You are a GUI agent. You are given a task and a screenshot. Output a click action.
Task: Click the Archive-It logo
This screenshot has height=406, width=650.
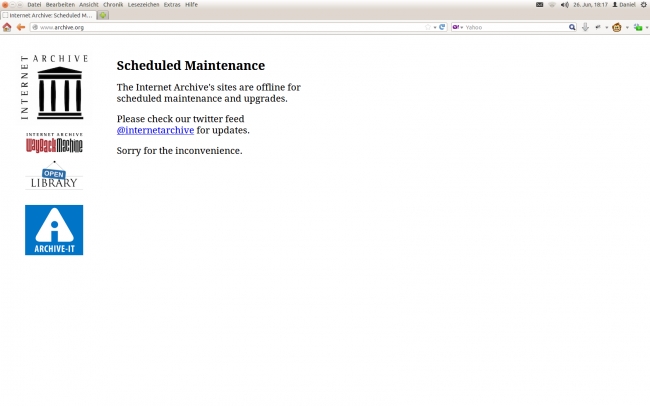click(x=54, y=230)
